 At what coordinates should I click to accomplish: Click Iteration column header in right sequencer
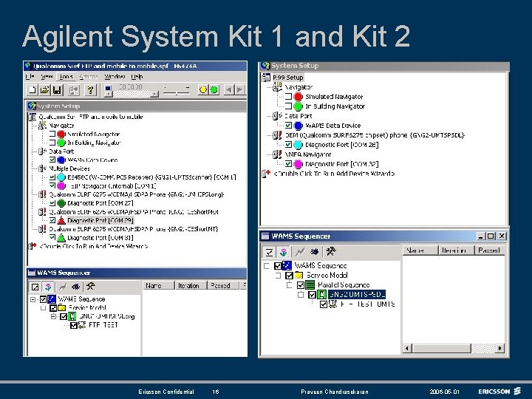coord(455,250)
